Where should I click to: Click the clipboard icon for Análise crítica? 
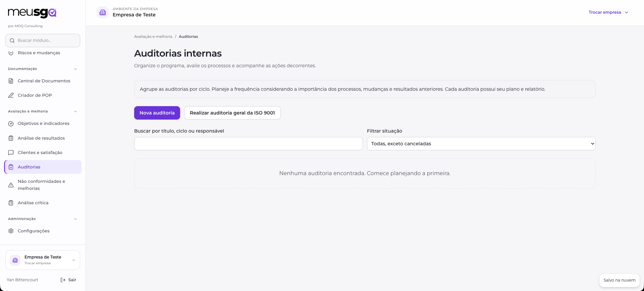point(11,203)
